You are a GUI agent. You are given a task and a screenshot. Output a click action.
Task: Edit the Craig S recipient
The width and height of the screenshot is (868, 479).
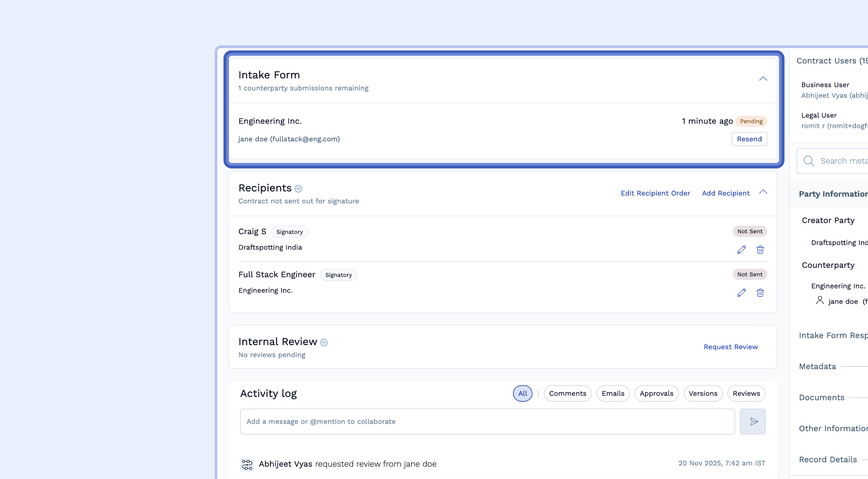[x=742, y=250]
